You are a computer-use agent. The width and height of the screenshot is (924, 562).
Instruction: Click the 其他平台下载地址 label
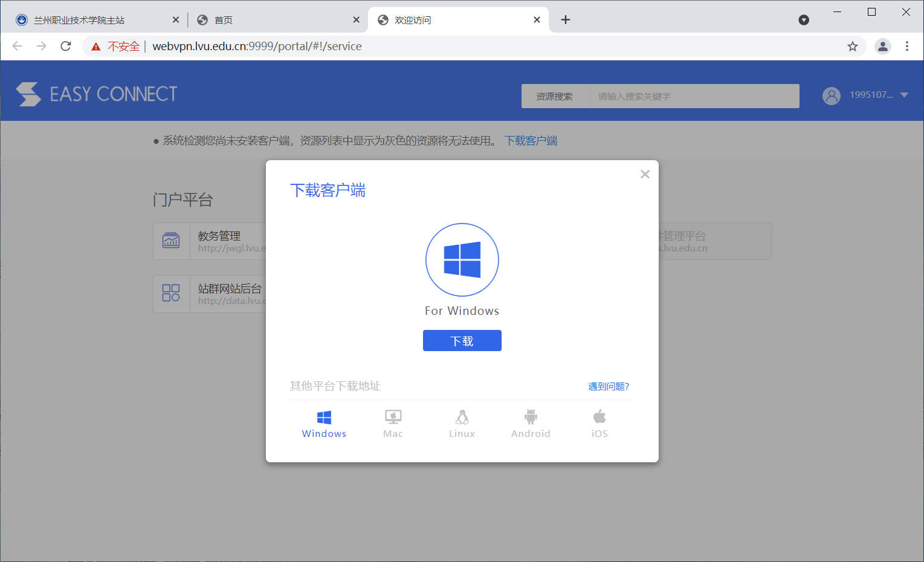click(335, 386)
